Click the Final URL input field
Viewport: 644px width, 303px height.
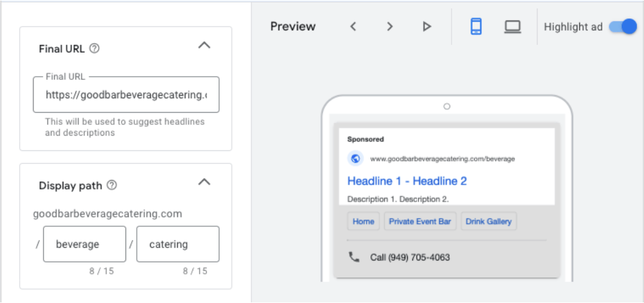[x=126, y=95]
